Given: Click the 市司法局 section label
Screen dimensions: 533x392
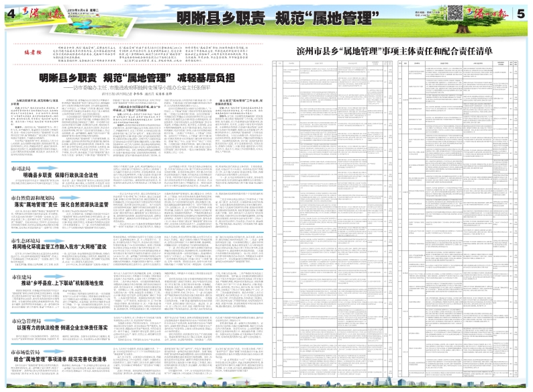Looking at the screenshot, I should point(21,168).
